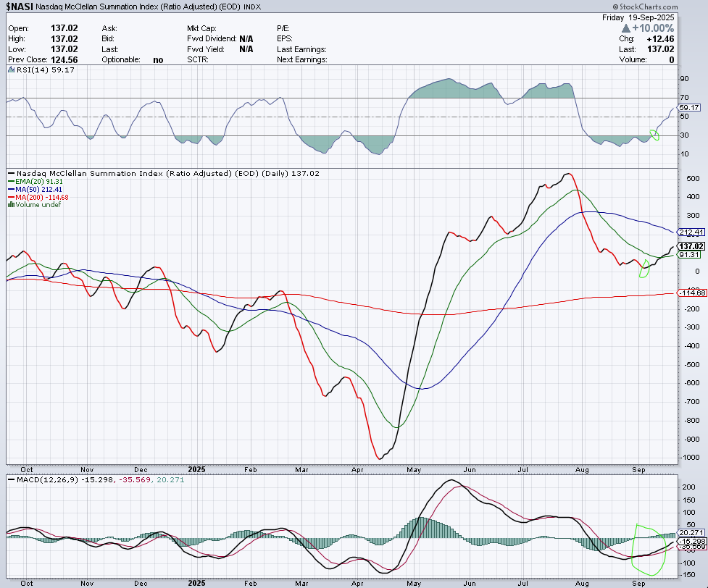Click the EPS label
The image size is (708, 588).
click(285, 39)
